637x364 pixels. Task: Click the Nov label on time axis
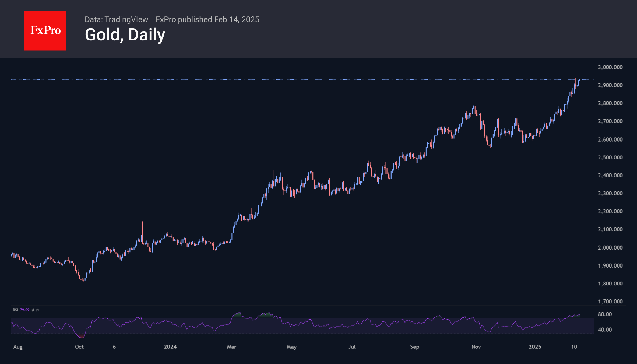(476, 347)
